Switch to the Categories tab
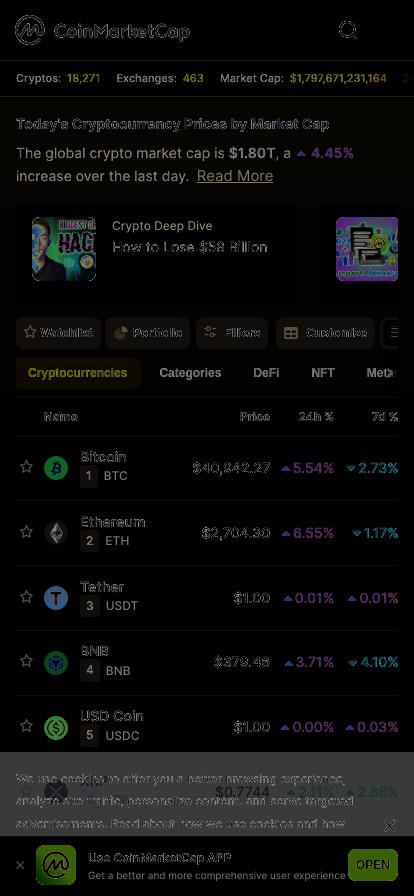The height and width of the screenshot is (896, 414). pyautogui.click(x=190, y=373)
